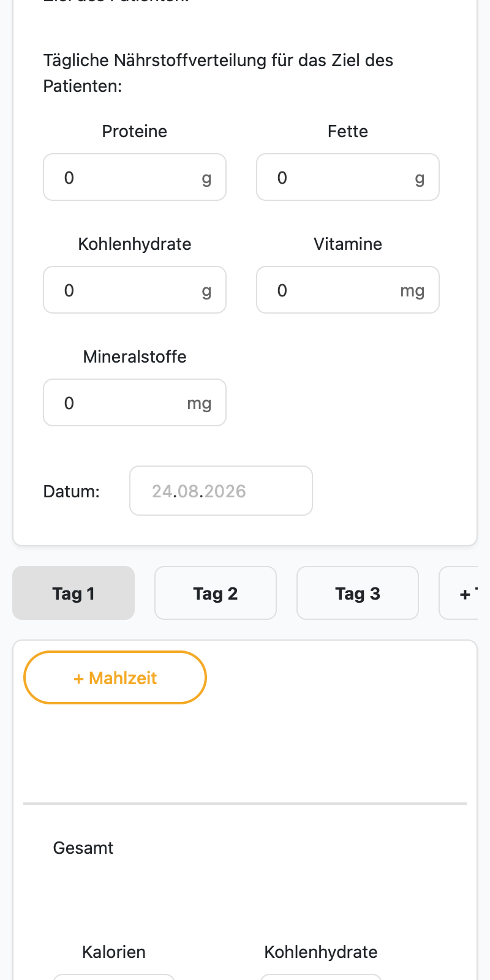Click the Mineralstoffe label
The image size is (490, 980).
(135, 356)
